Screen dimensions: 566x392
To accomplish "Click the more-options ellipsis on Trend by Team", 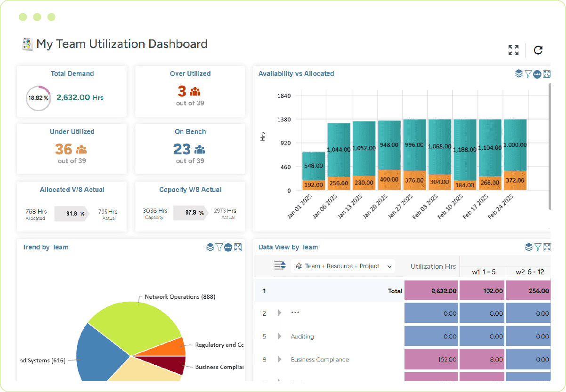I will (x=228, y=247).
